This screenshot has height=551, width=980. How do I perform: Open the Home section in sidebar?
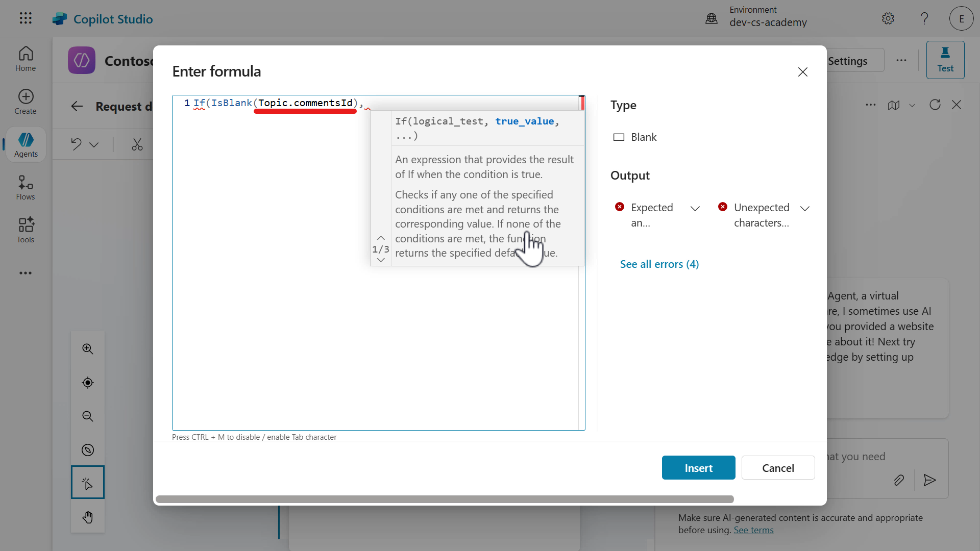tap(25, 59)
